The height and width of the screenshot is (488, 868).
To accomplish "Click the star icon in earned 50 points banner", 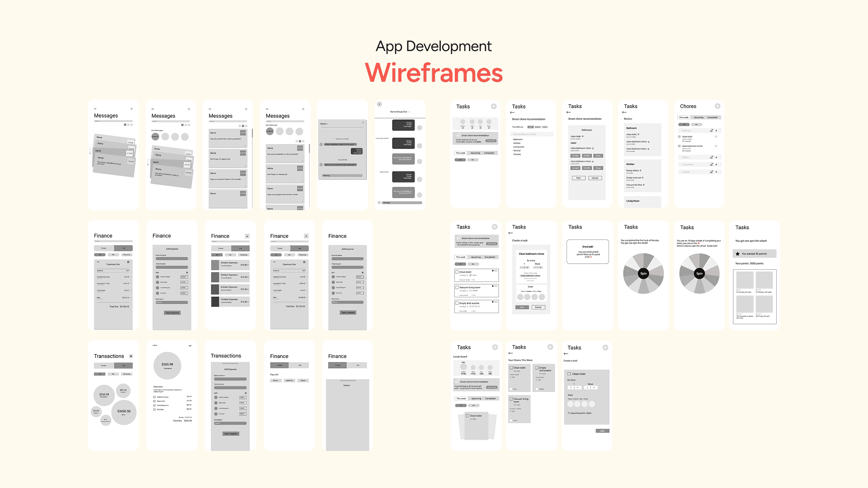I will coord(738,254).
